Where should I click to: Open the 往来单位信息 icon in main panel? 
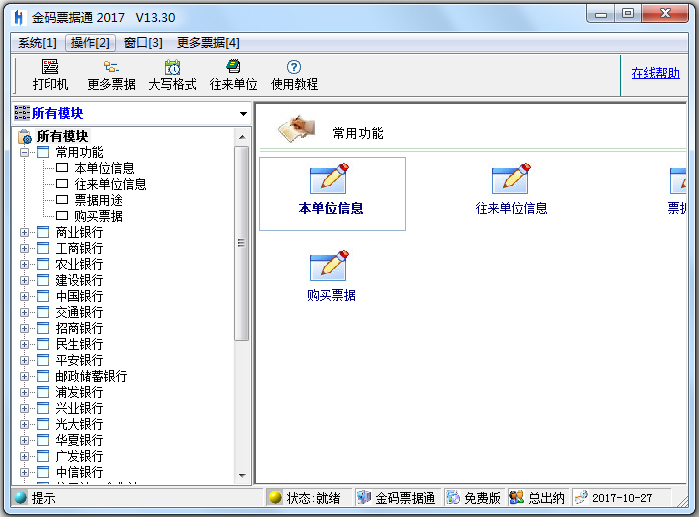(511, 191)
